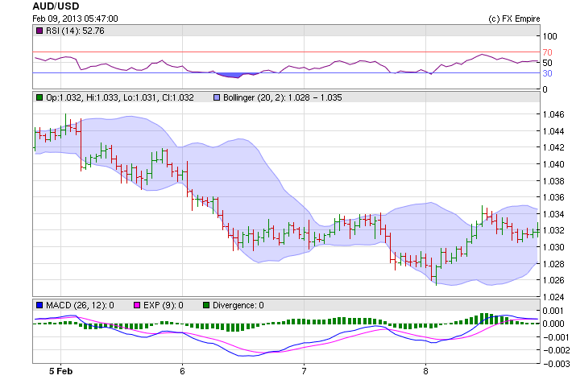Select the AUD/USD chart title
Viewport: 572px width, 392px height.
click(x=56, y=6)
